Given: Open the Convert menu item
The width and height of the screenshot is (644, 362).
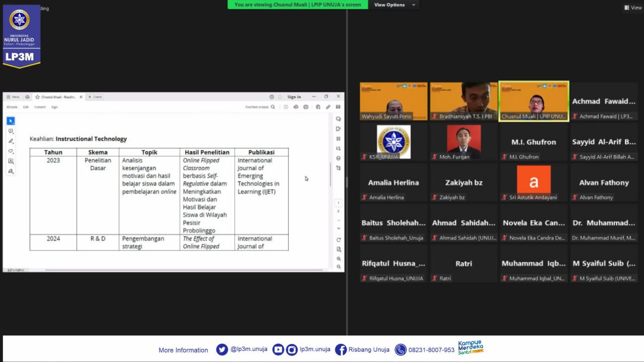Looking at the screenshot, I should (x=40, y=107).
